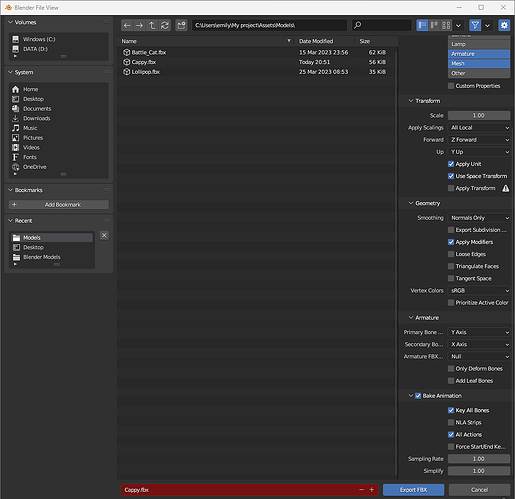
Task: Increment the file name number with plus
Action: [372, 490]
